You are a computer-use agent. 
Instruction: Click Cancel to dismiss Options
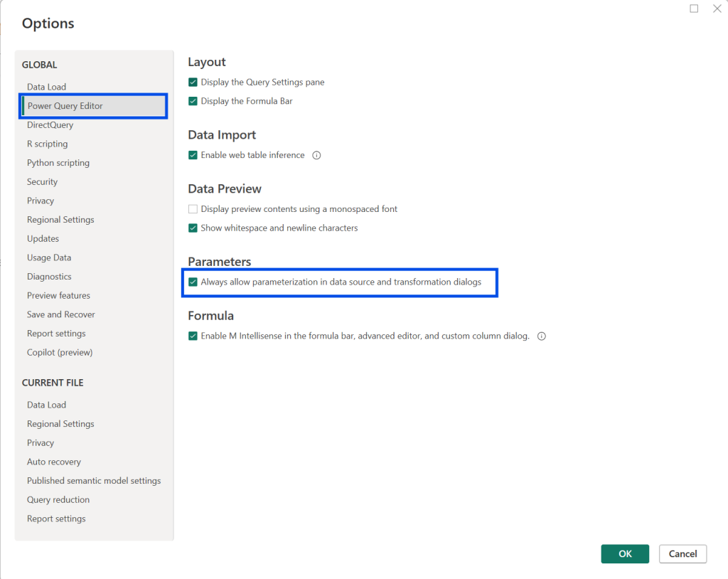coord(682,554)
